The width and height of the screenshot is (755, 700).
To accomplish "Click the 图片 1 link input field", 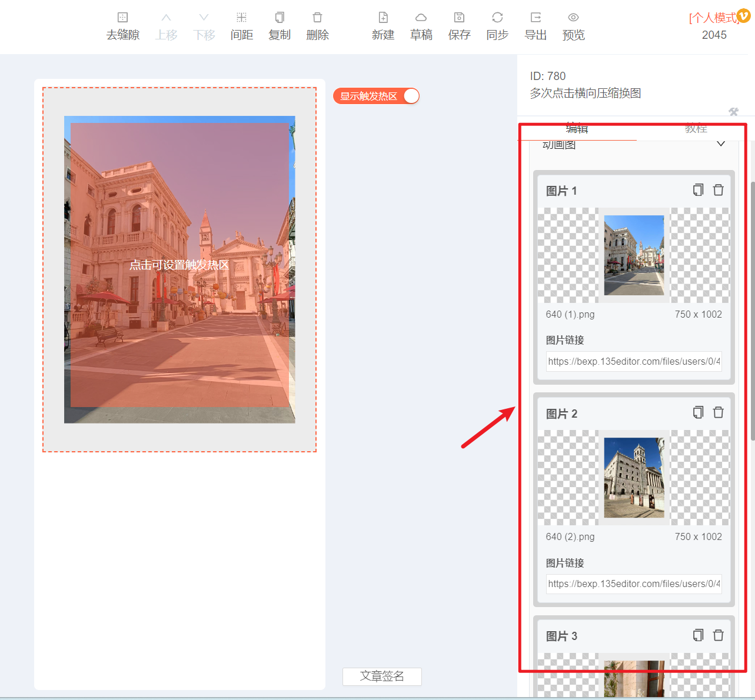I will click(634, 361).
